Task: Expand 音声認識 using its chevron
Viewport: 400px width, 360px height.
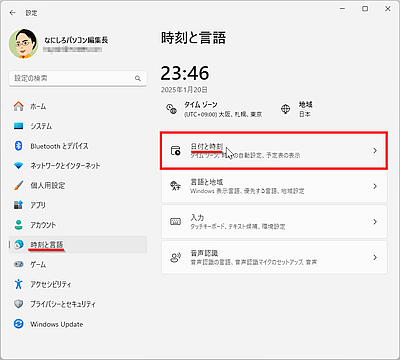Action: point(375,257)
